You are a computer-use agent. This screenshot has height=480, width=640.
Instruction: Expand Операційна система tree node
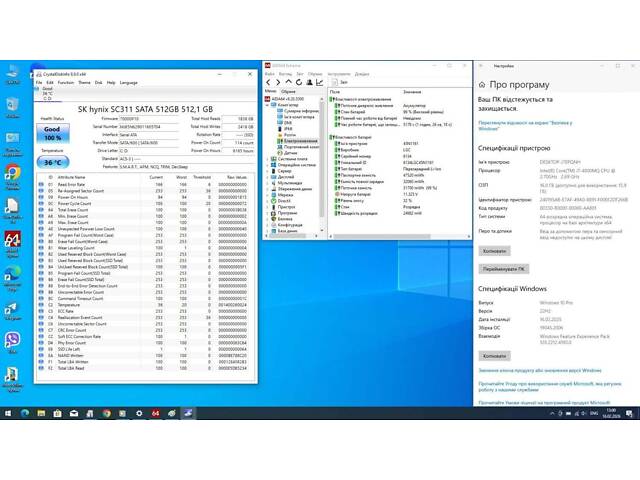tap(267, 165)
